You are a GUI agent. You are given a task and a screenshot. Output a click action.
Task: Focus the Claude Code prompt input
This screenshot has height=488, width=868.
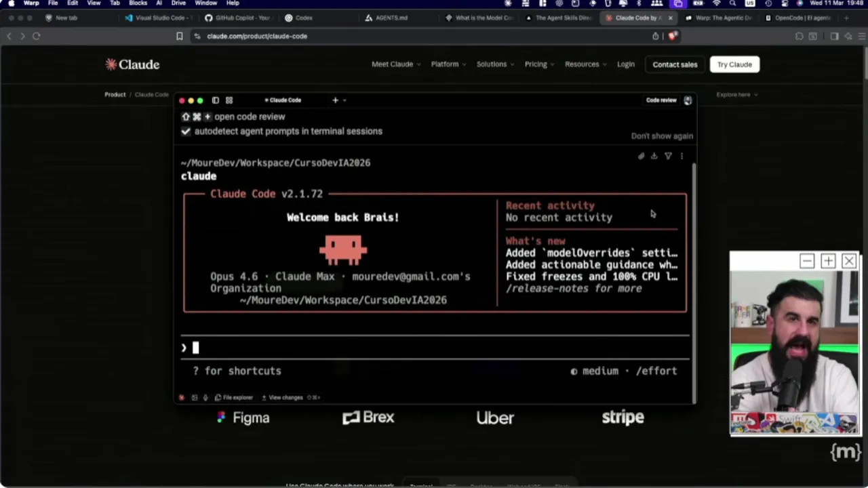tap(434, 348)
